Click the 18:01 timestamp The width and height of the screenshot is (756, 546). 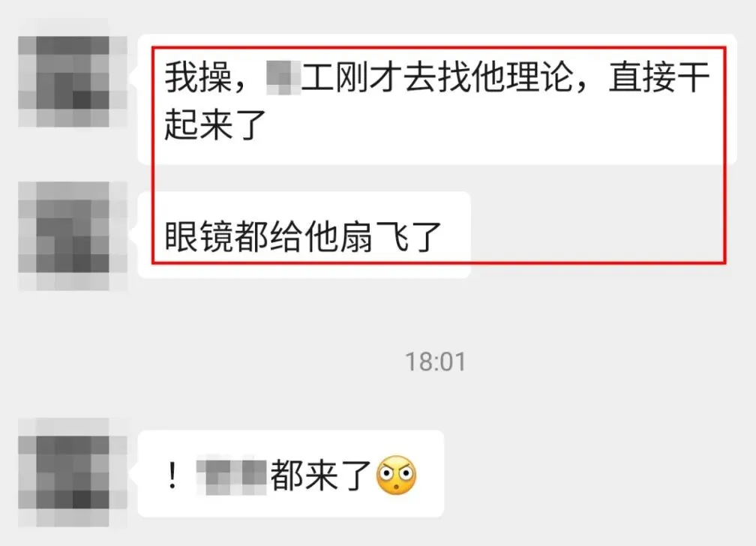pyautogui.click(x=435, y=361)
